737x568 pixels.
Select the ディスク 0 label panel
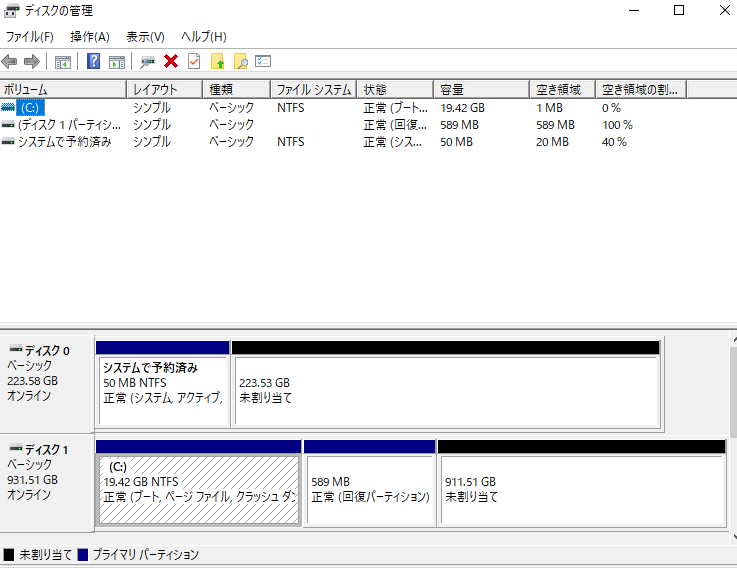(x=46, y=383)
